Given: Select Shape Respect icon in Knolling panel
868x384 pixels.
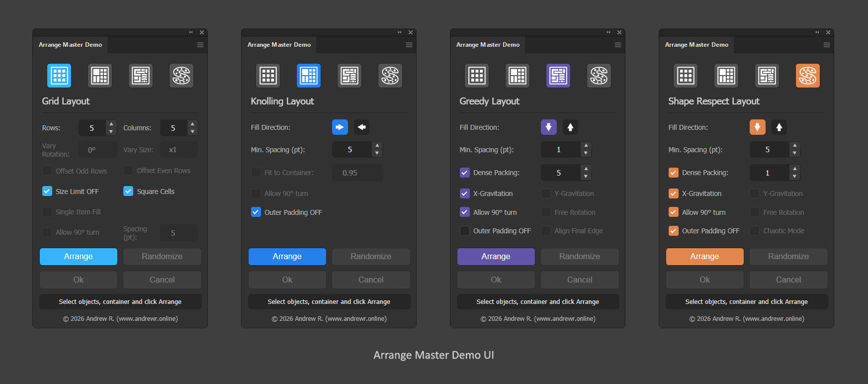Looking at the screenshot, I should [x=390, y=76].
